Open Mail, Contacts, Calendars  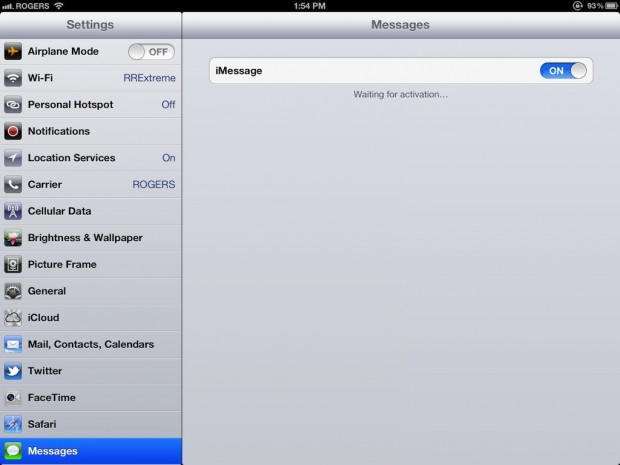(91, 344)
